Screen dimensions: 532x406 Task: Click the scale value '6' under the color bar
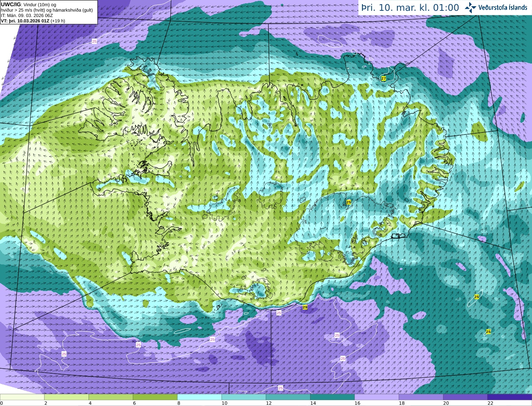[134, 403]
